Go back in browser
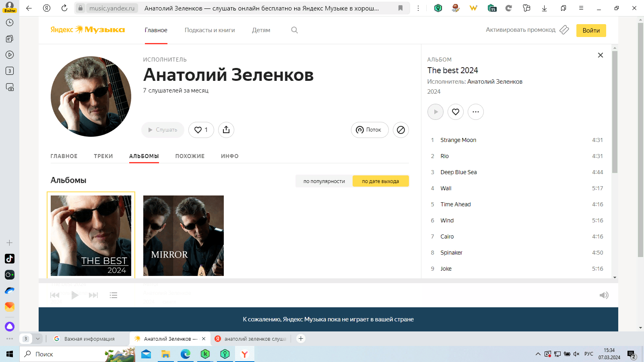This screenshot has width=644, height=362. pyautogui.click(x=29, y=8)
